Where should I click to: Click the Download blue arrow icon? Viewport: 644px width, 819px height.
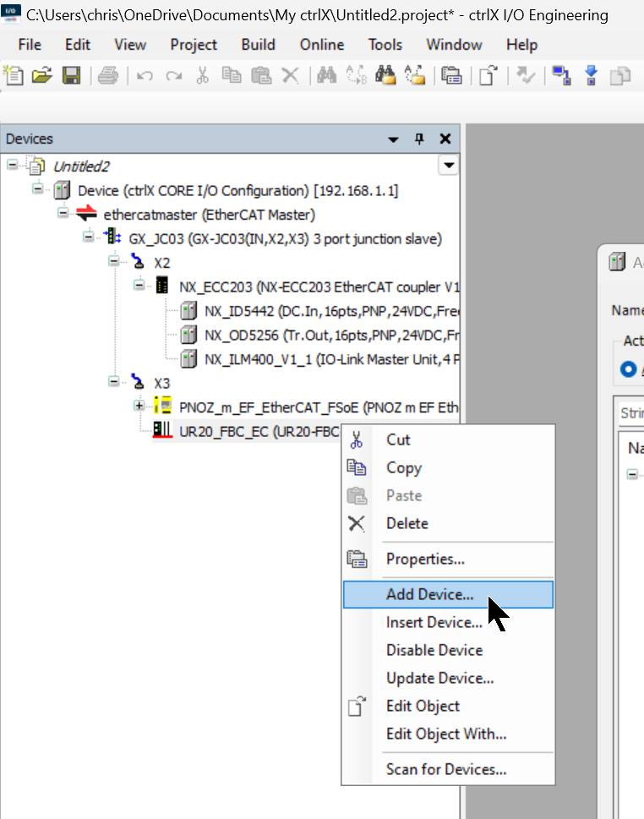point(592,76)
